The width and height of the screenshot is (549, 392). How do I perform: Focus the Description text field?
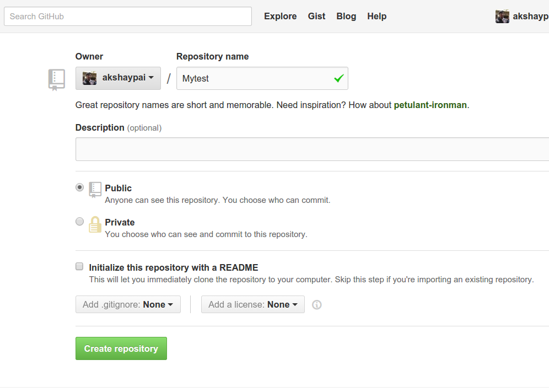pyautogui.click(x=313, y=149)
